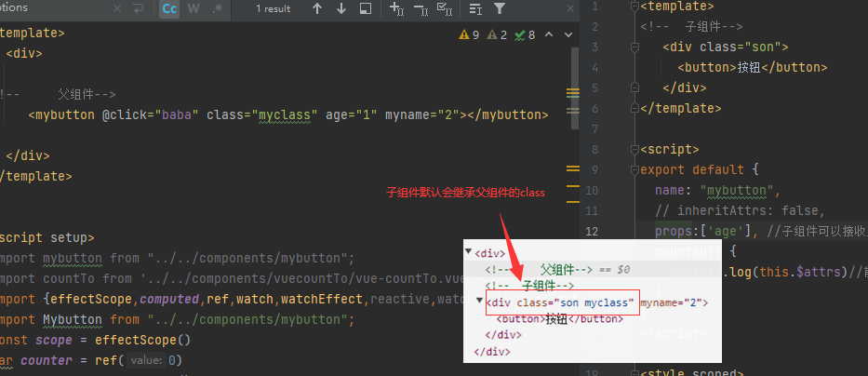Collapse the div class="son" fold marker

coord(634,47)
